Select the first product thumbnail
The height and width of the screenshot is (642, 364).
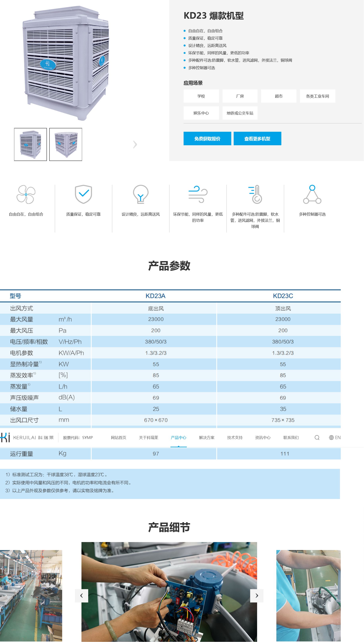tap(31, 144)
